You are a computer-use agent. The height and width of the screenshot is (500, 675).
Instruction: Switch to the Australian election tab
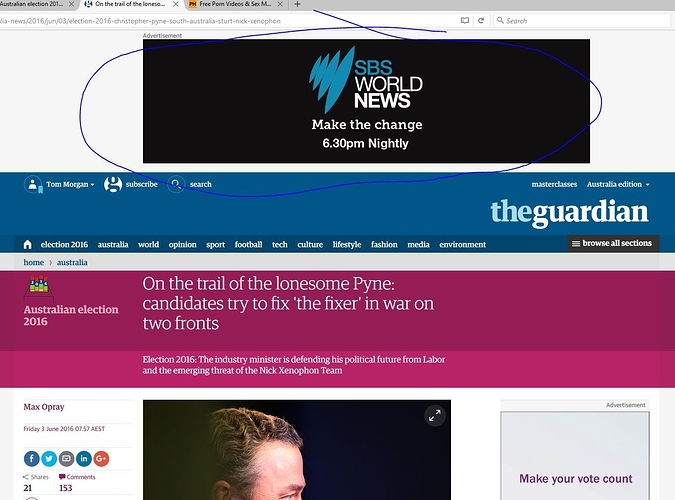[31, 4]
